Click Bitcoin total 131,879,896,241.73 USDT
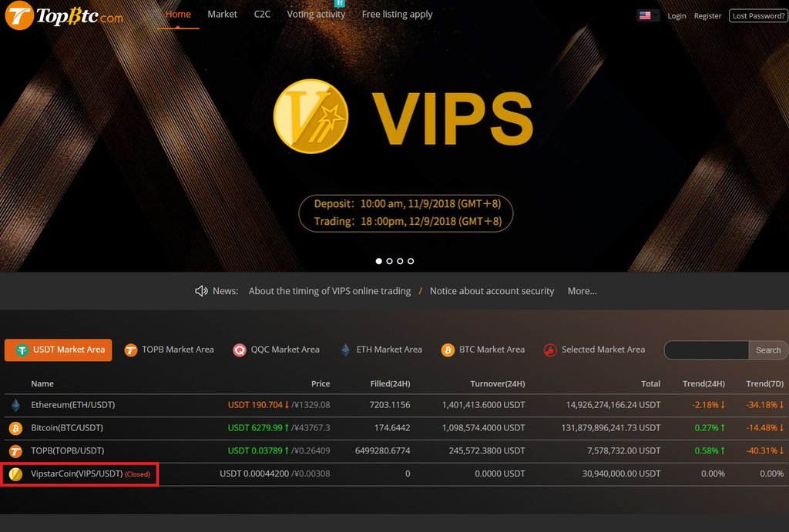Screen dimensions: 789x532 coord(611,428)
